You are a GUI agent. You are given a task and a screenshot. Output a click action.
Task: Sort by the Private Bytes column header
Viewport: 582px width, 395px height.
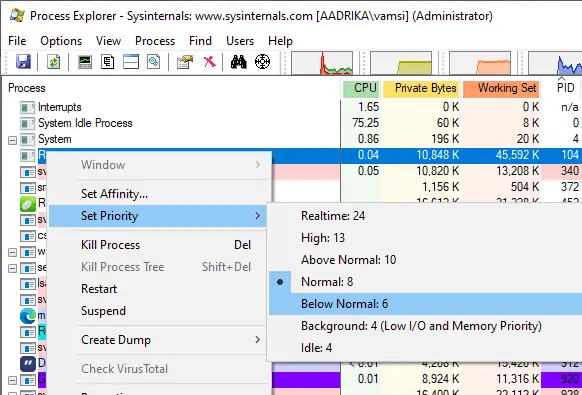tap(421, 88)
